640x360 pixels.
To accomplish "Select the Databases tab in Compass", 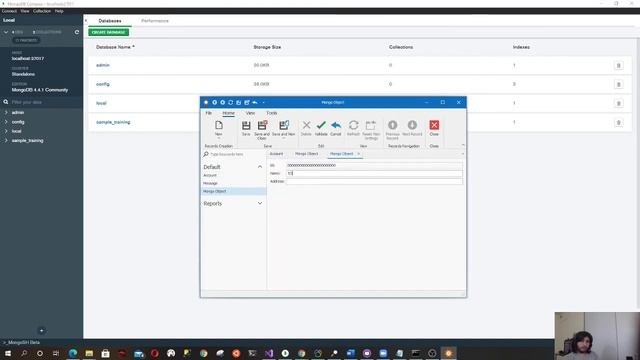I will click(x=110, y=21).
